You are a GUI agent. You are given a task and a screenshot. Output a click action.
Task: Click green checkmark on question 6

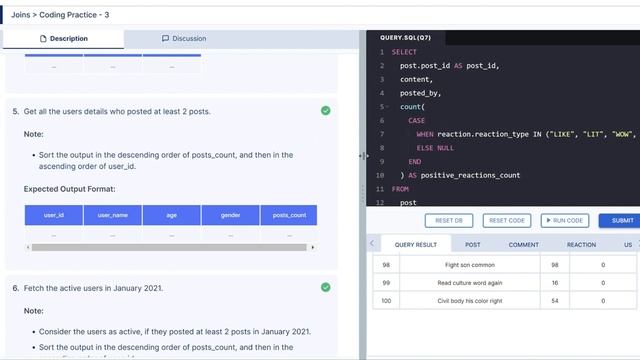click(x=325, y=287)
